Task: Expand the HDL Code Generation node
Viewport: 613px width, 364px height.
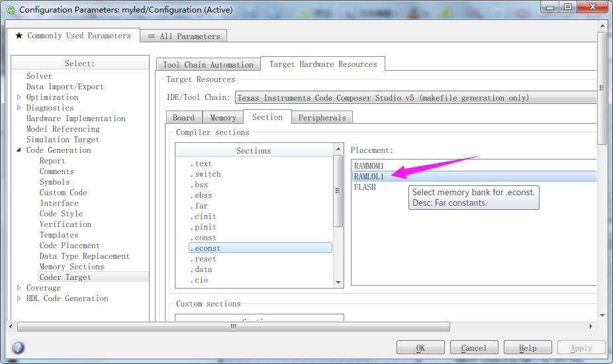Action: coord(19,298)
